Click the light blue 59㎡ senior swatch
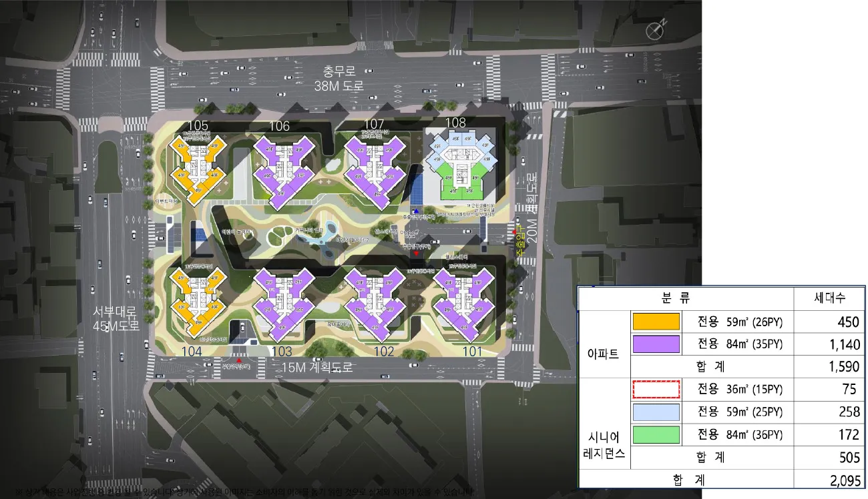The height and width of the screenshot is (499, 868). click(655, 412)
